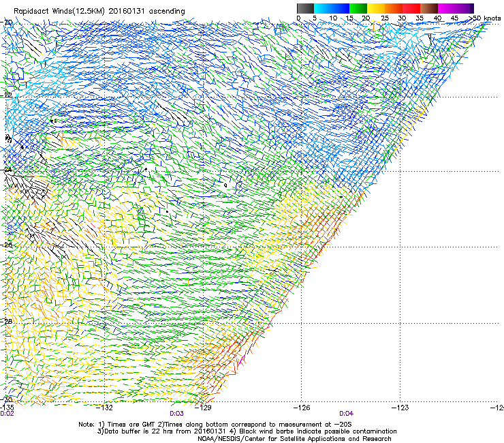Click the '-132' longitude axis label
504x443 pixels.
click(x=105, y=408)
